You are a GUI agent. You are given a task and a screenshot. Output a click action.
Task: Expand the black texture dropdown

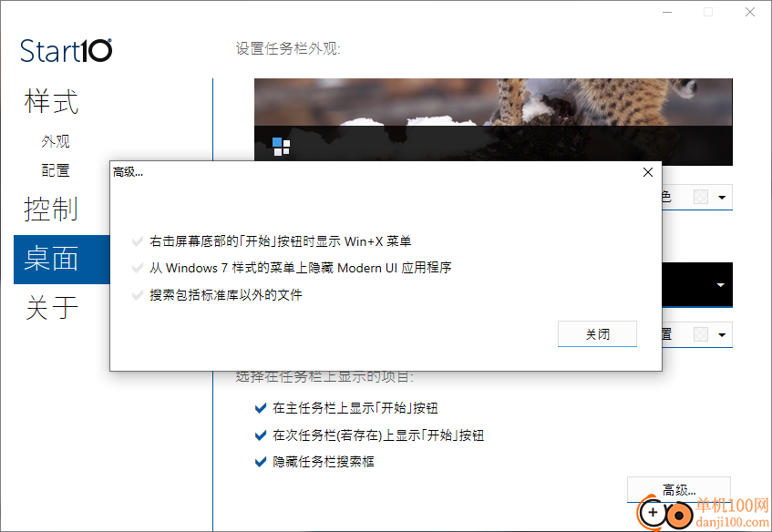720,285
